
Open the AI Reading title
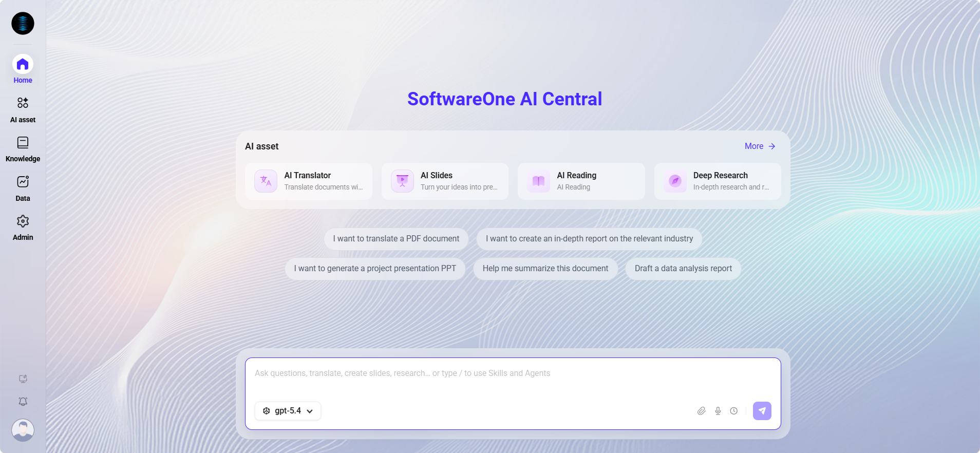pos(577,176)
